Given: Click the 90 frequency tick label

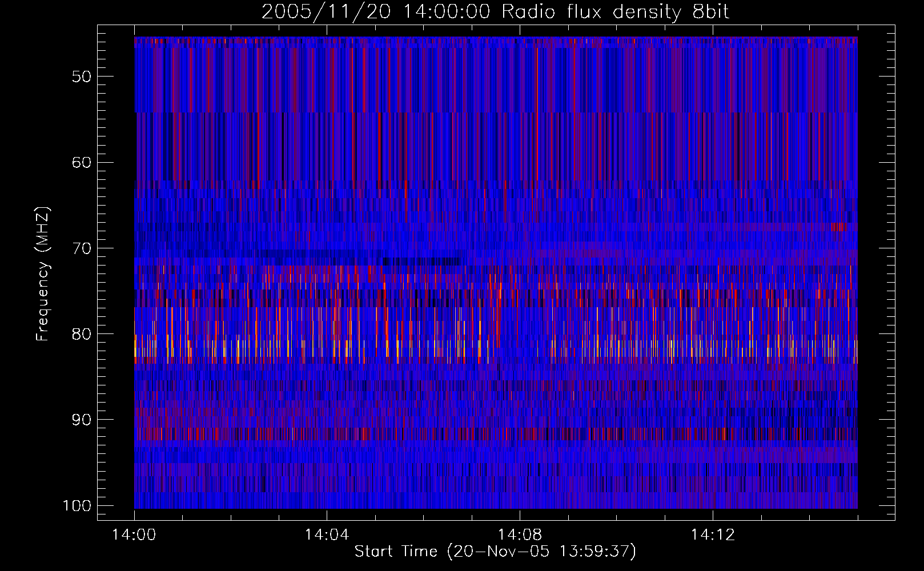Looking at the screenshot, I should click(82, 420).
